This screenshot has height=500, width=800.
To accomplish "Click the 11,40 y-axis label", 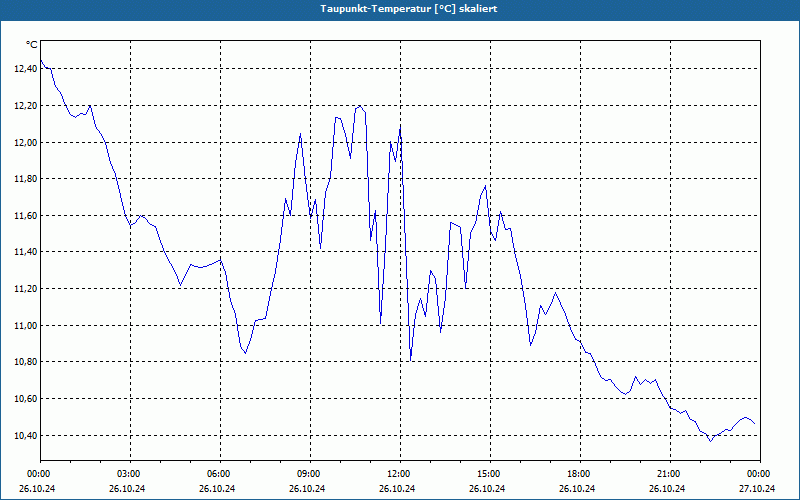I will pos(26,252).
